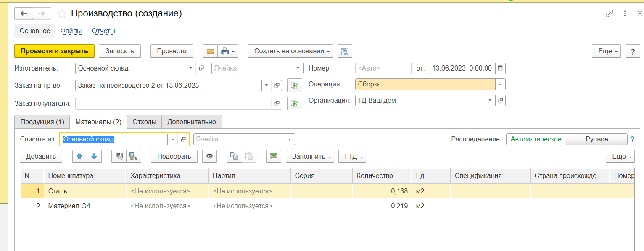Open the Продукция (1) tab

[x=42, y=122]
